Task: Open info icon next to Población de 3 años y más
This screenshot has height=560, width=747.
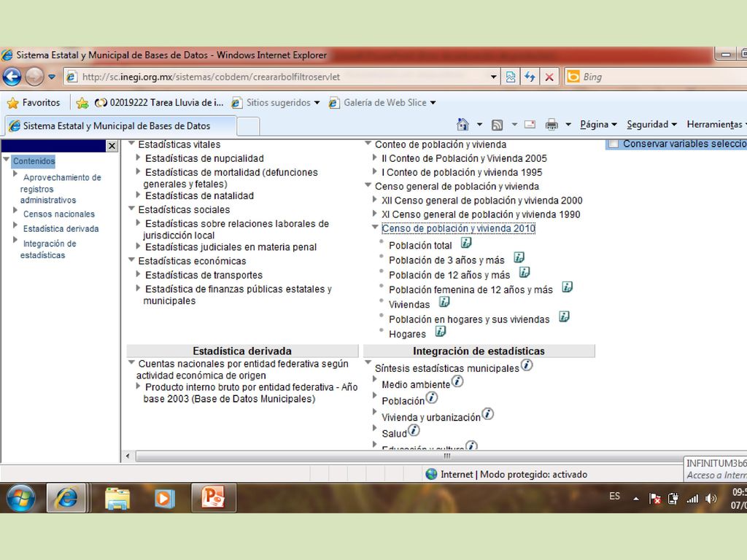Action: tap(519, 257)
